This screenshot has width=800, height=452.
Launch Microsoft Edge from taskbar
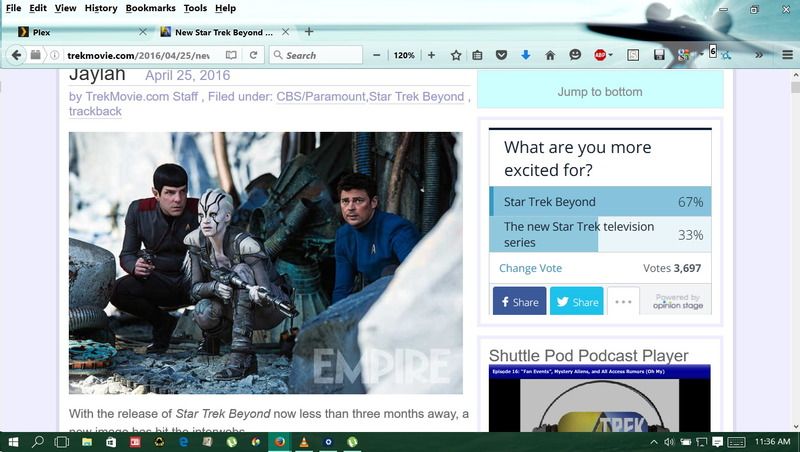point(184,442)
